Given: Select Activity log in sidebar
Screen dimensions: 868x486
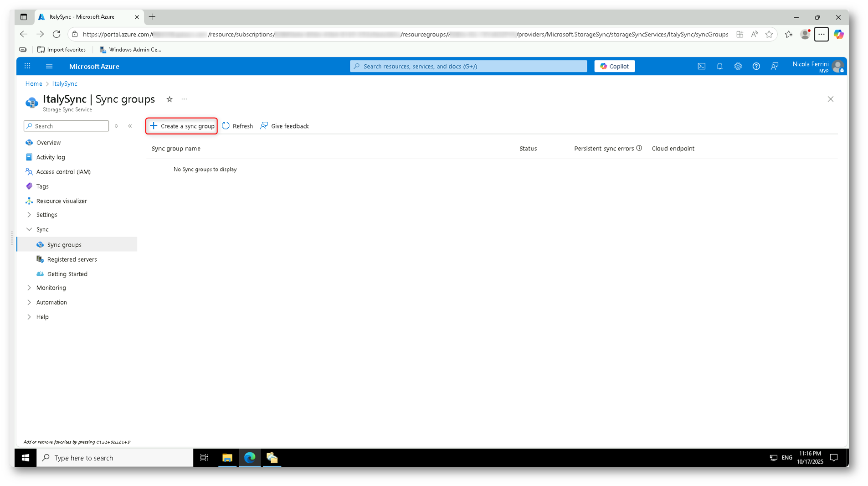Looking at the screenshot, I should coord(51,157).
